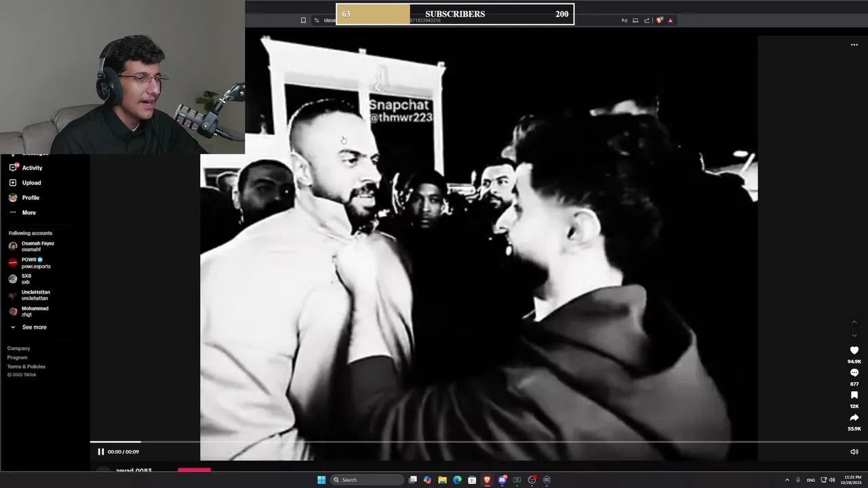Image resolution: width=868 pixels, height=488 pixels.
Task: Open Brave Shields lion icon
Action: (x=659, y=20)
